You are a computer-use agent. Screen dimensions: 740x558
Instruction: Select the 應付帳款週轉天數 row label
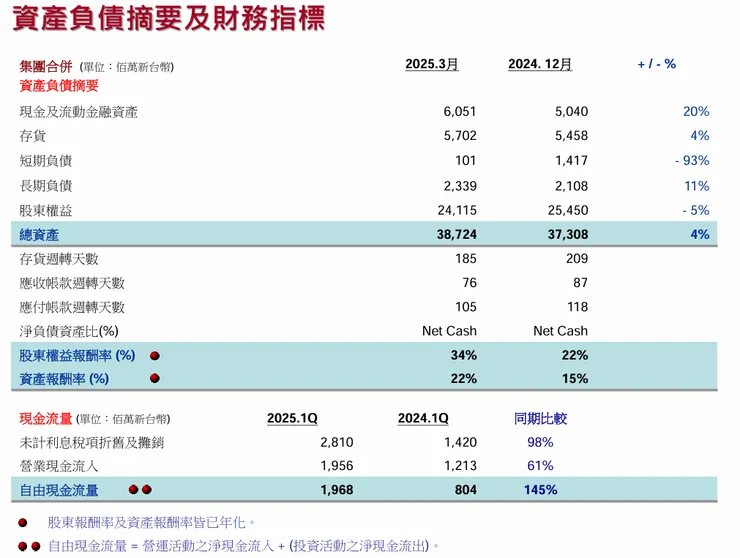coord(72,307)
